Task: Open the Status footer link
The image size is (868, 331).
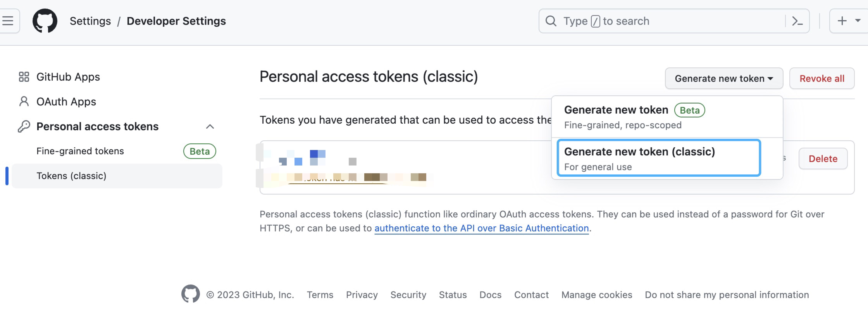Action: [x=453, y=295]
